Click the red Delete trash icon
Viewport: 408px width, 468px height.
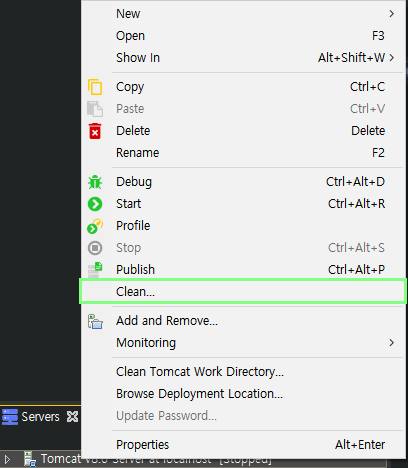pyautogui.click(x=95, y=131)
